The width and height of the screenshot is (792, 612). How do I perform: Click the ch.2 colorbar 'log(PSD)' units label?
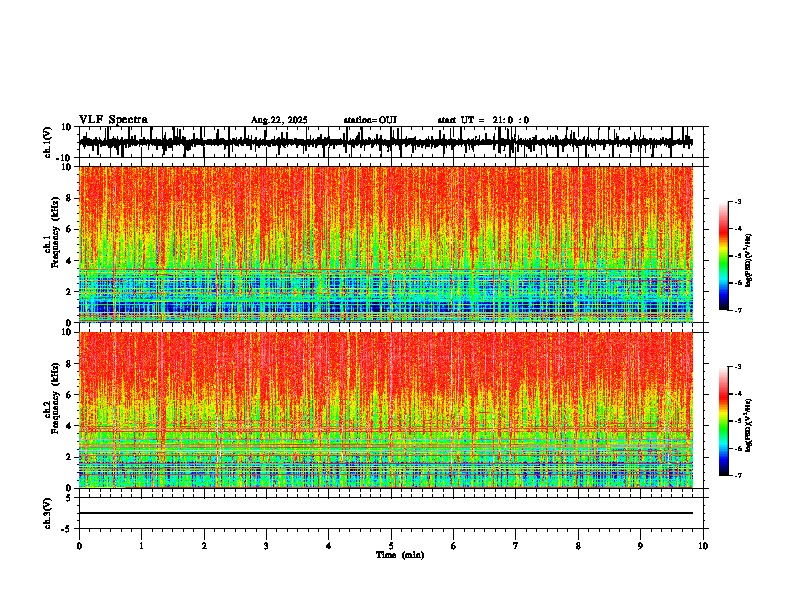749,425
